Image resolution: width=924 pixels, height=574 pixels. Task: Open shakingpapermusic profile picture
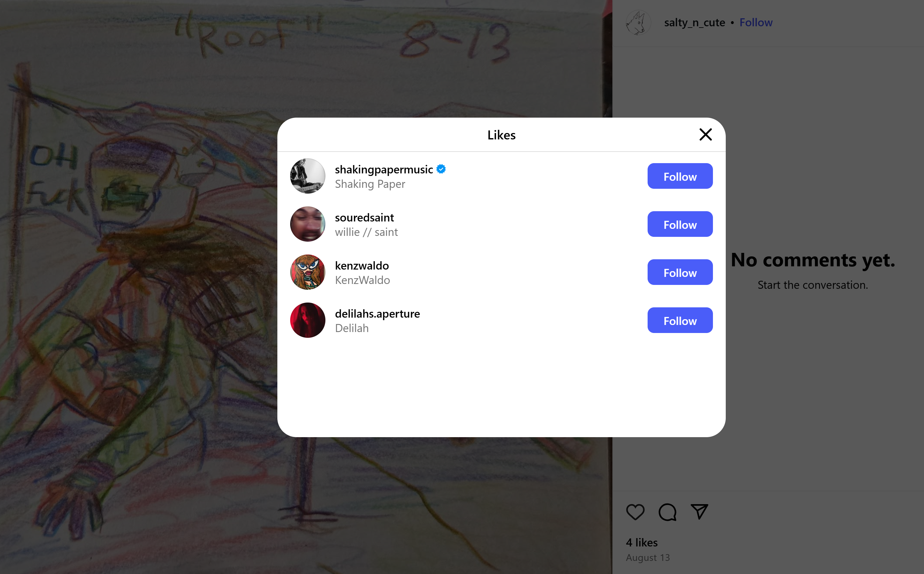307,176
